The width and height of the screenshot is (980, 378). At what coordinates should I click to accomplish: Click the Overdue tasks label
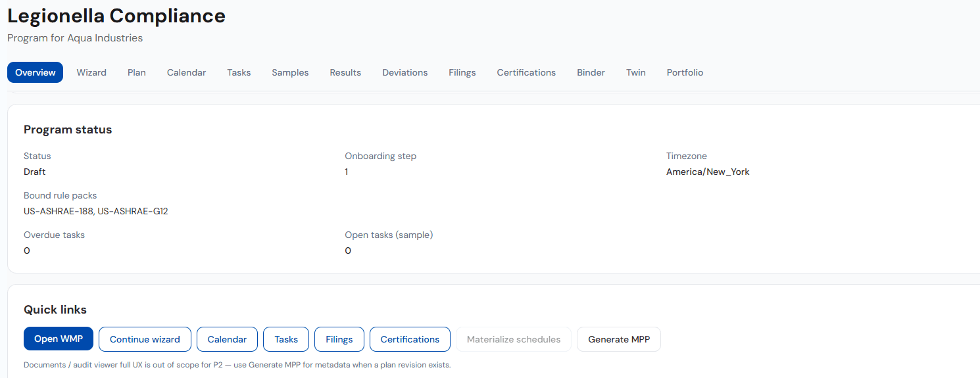click(x=54, y=235)
